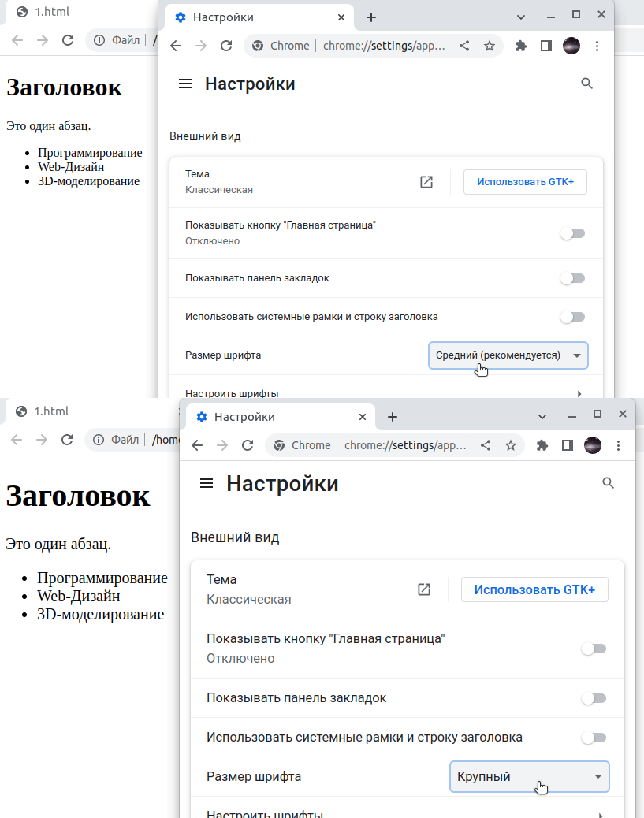Open new tab in lower Settings window
The height and width of the screenshot is (818, 644).
click(x=393, y=417)
